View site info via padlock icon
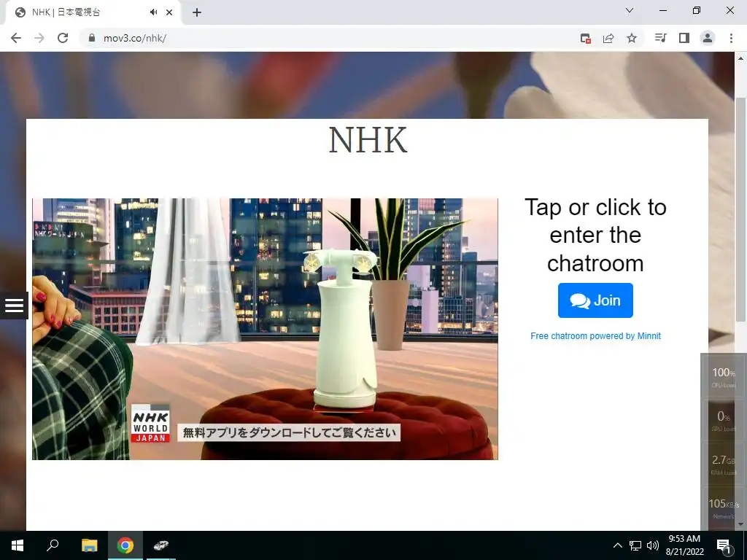The width and height of the screenshot is (747, 560). pyautogui.click(x=92, y=38)
